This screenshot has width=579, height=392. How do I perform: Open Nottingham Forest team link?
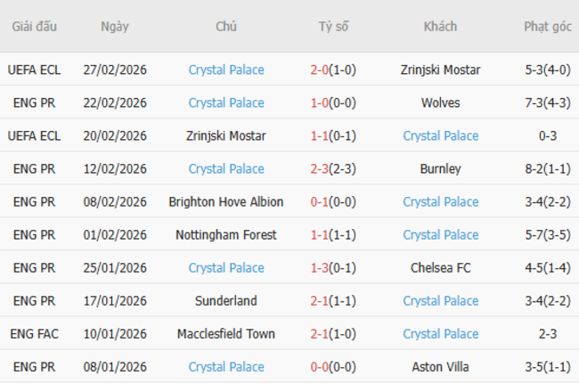coord(226,234)
